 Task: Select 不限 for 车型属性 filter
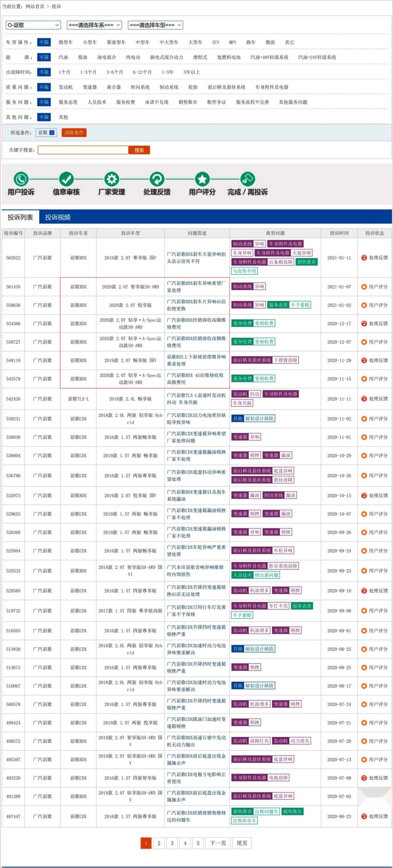pos(44,42)
